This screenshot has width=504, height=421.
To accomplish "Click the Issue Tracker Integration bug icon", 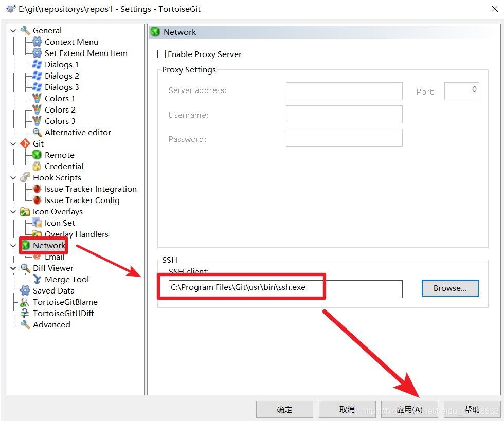I will point(37,189).
